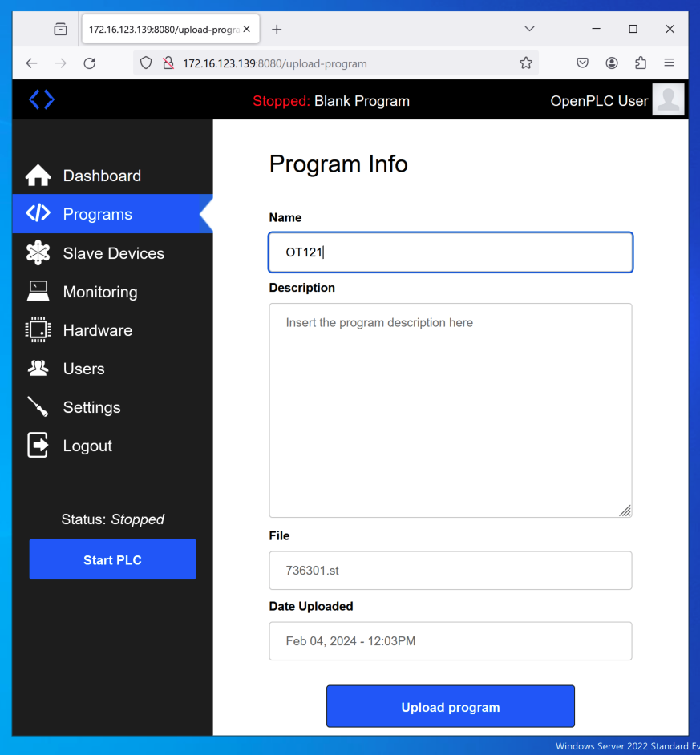Screen dimensions: 700x755
Task: Click the 'File' label
Action: coord(279,535)
